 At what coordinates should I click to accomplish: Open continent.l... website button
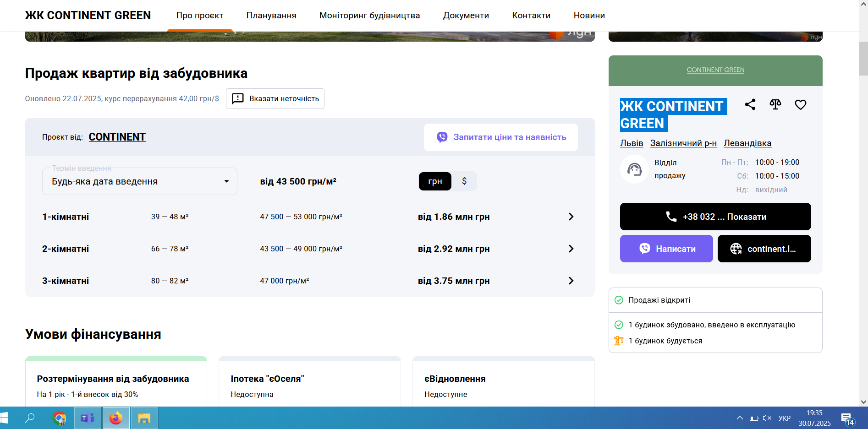764,249
